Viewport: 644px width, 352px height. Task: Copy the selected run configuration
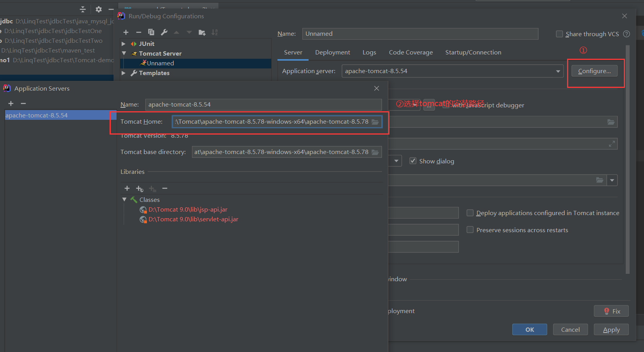[151, 32]
